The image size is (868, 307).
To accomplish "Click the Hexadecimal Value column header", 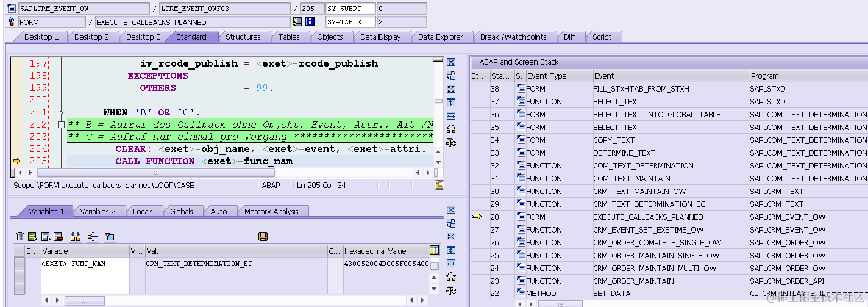I will point(385,251).
